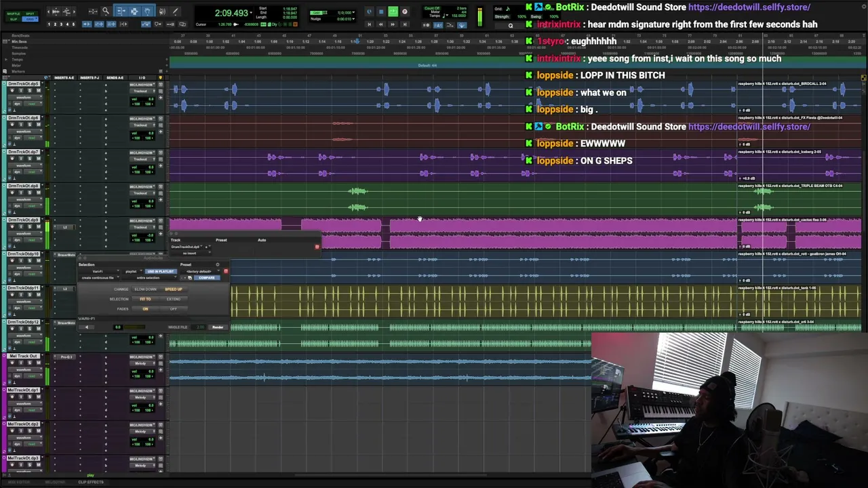This screenshot has width=868, height=488.
Task: Arm recording with the transport Record button
Action: point(405,12)
